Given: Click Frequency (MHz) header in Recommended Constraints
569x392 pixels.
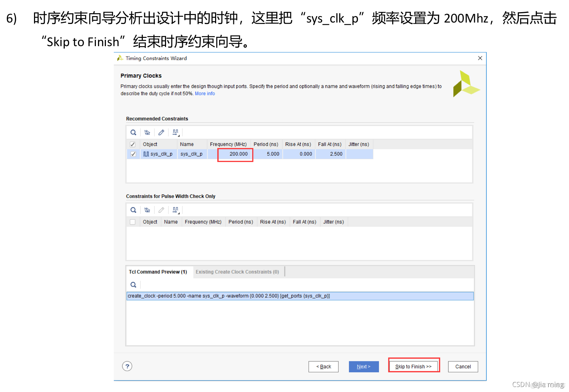Looking at the screenshot, I should click(228, 144).
